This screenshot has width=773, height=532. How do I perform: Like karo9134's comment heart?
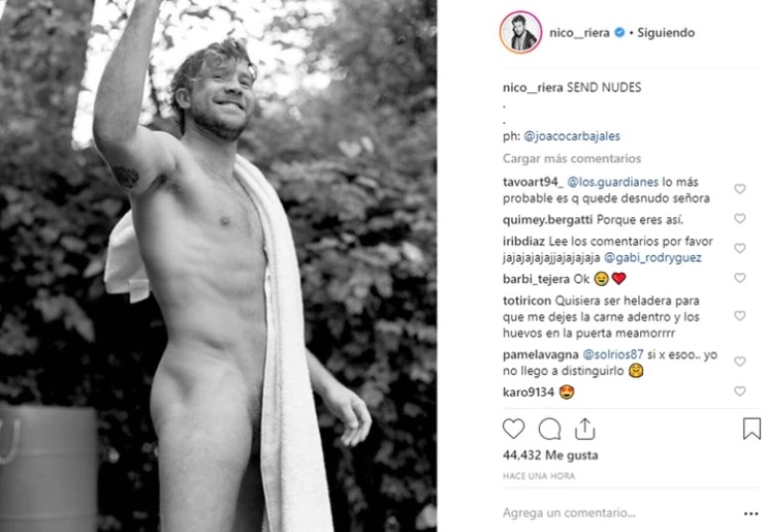[739, 391]
